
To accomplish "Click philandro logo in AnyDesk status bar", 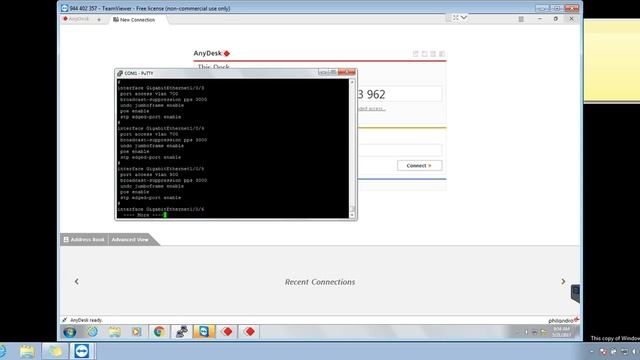I will 563,320.
